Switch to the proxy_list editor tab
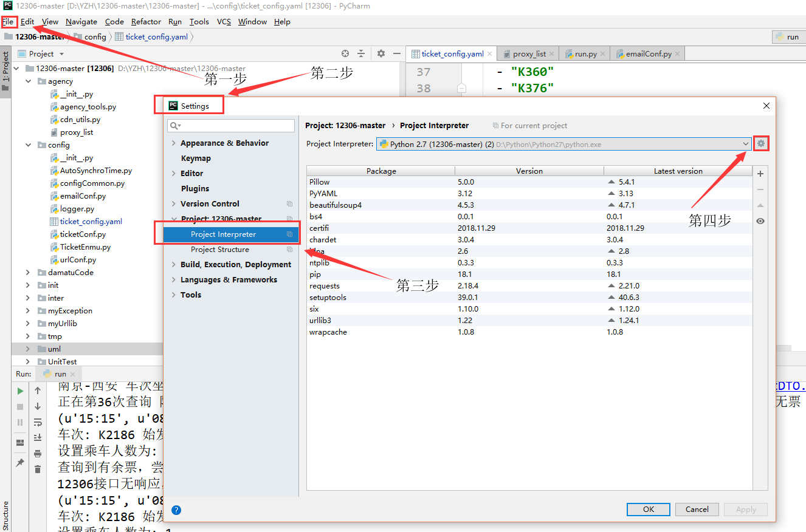This screenshot has height=532, width=806. [528, 53]
